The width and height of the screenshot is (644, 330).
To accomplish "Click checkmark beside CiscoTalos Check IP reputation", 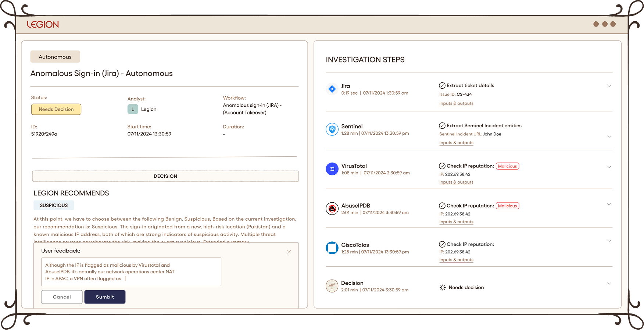I will pos(442,244).
